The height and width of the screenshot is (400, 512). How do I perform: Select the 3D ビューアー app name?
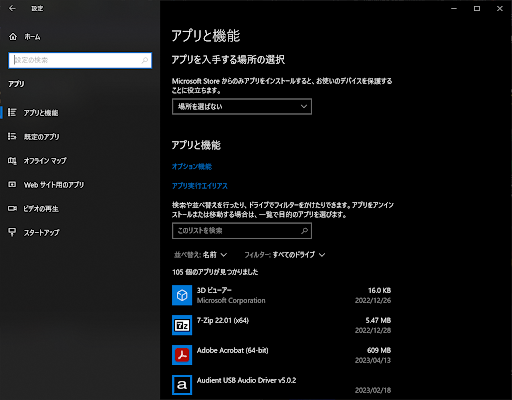click(214, 290)
